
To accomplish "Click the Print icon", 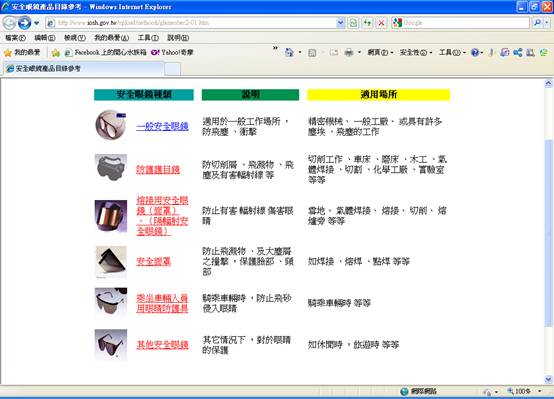I will pos(349,53).
